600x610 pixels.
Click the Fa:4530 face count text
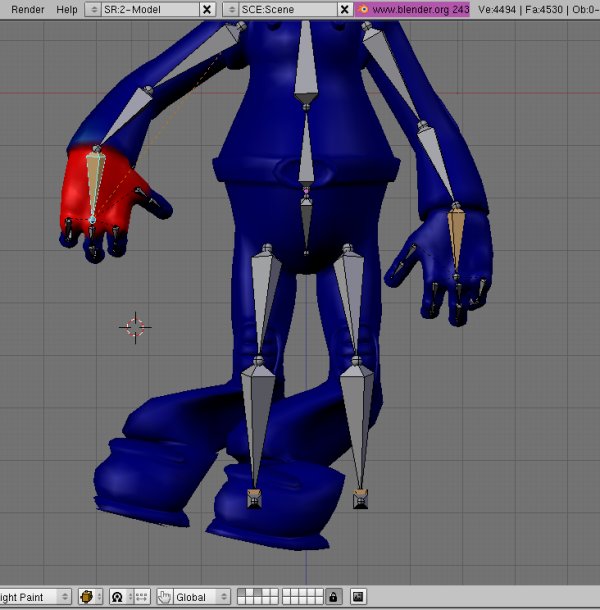[544, 9]
